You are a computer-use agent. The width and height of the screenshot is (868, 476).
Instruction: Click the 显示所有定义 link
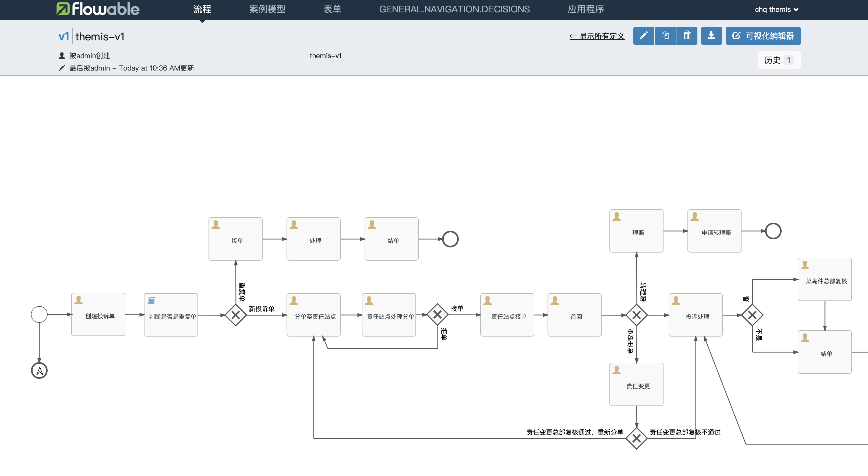[597, 36]
